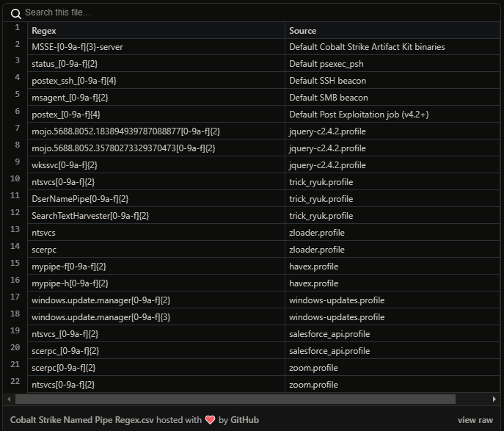Click plain 'ntsvcs' cell in row 13

coord(156,233)
